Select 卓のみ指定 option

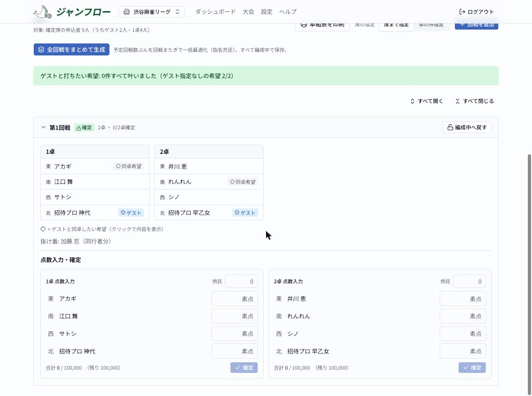pos(431,26)
